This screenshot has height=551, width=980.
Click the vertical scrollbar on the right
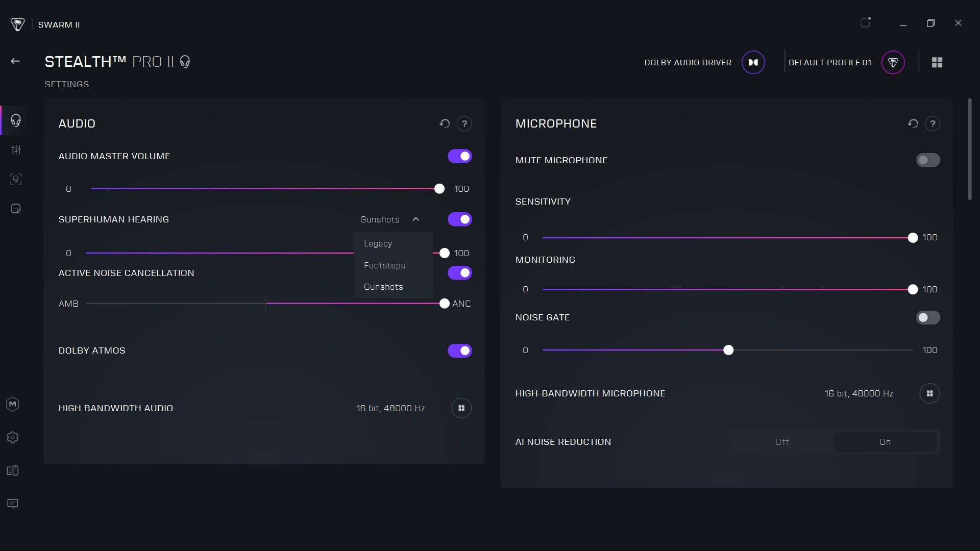(969, 149)
